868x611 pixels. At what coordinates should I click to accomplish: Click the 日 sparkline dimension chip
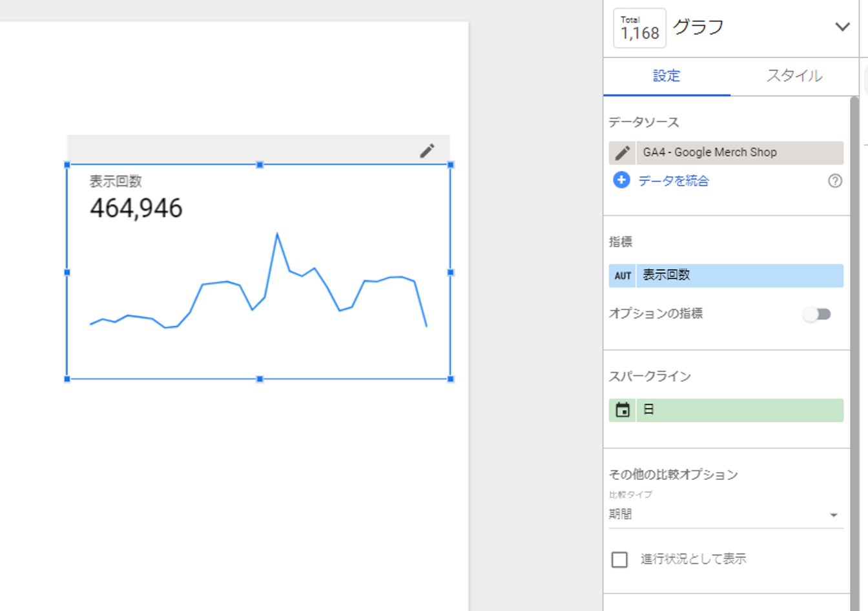[x=739, y=410]
